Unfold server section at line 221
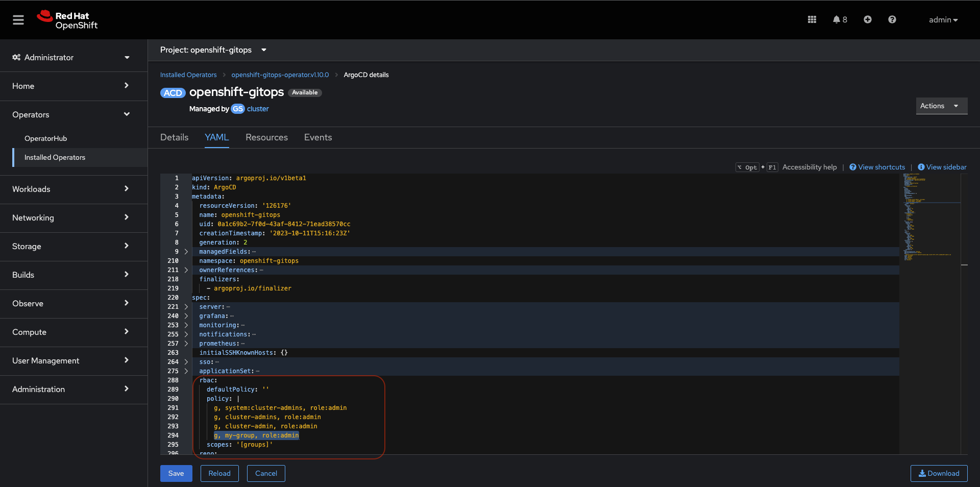The width and height of the screenshot is (980, 487). tap(186, 307)
